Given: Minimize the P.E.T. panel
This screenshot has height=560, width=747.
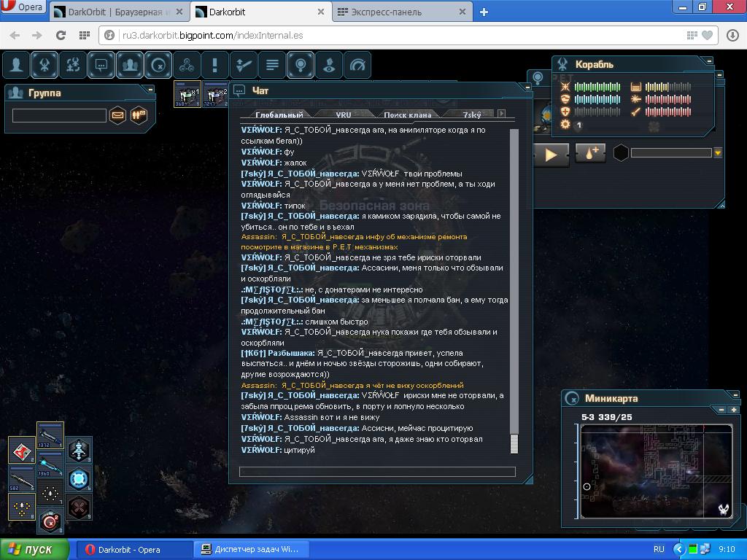Looking at the screenshot, I should click(x=719, y=75).
